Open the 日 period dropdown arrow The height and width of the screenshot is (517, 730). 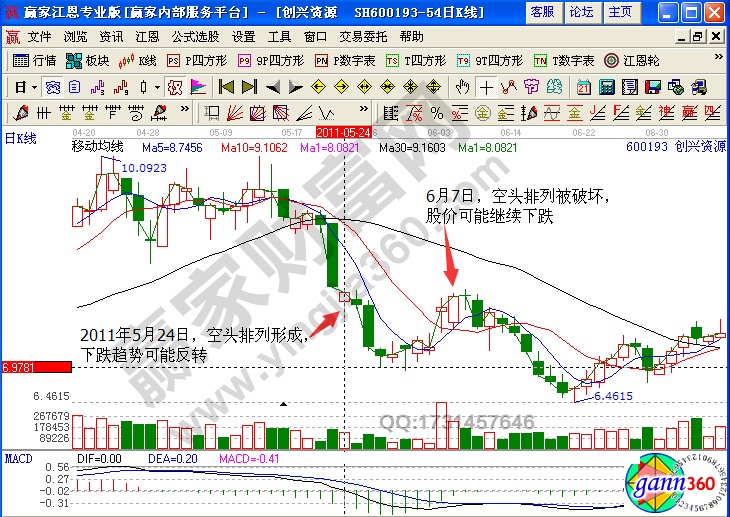click(x=34, y=87)
